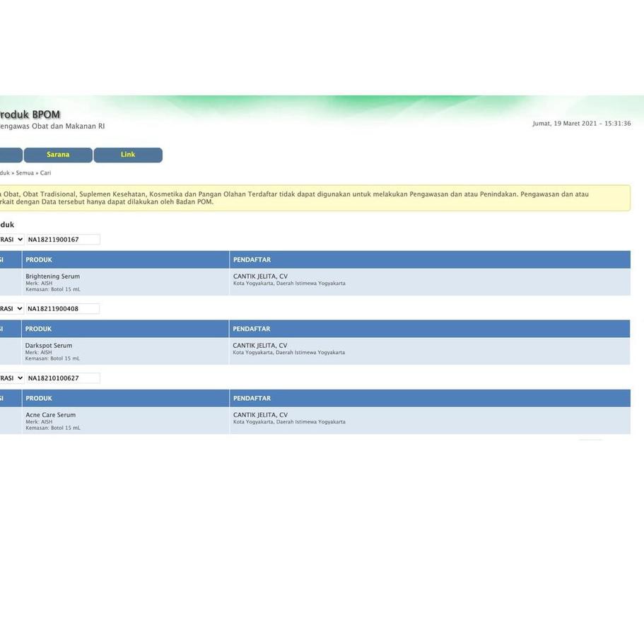This screenshot has width=644, height=644.
Task: Click Kemasan: Botol 15 mL under Darkspot Serum
Action: (x=52, y=358)
